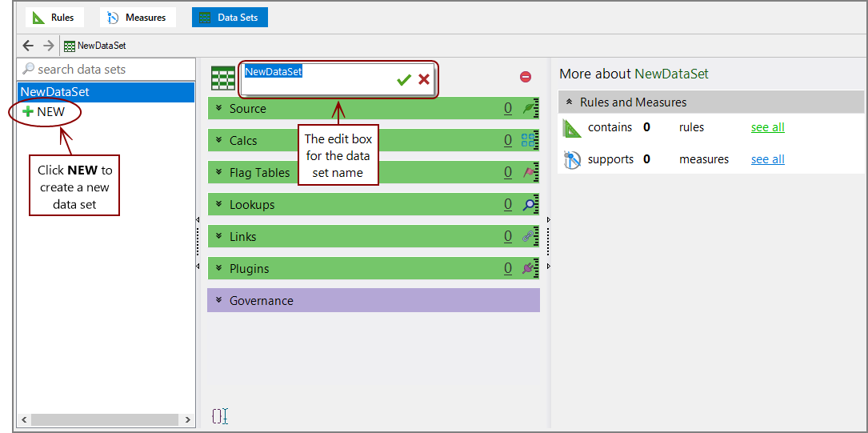Click the Calcs count of 0
868x433 pixels.
coord(508,141)
